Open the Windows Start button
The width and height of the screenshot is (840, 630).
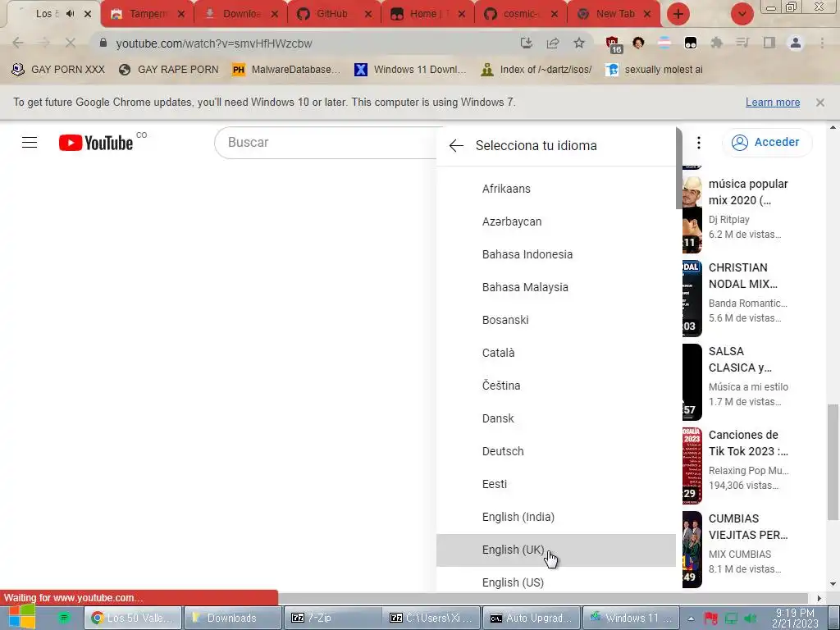[21, 617]
